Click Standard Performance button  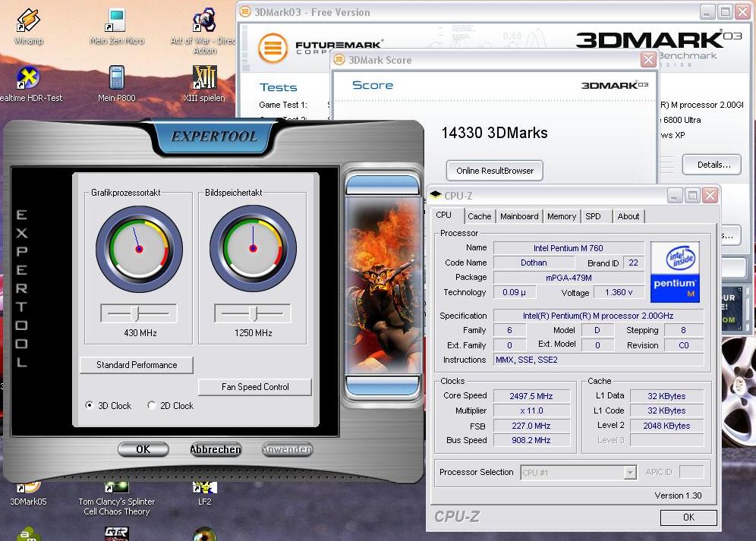pos(137,365)
